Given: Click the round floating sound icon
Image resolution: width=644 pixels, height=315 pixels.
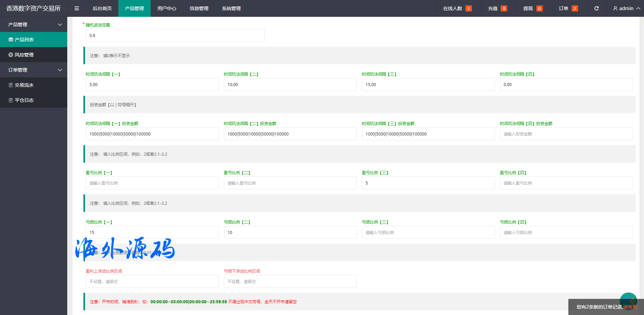Looking at the screenshot, I should click(628, 300).
